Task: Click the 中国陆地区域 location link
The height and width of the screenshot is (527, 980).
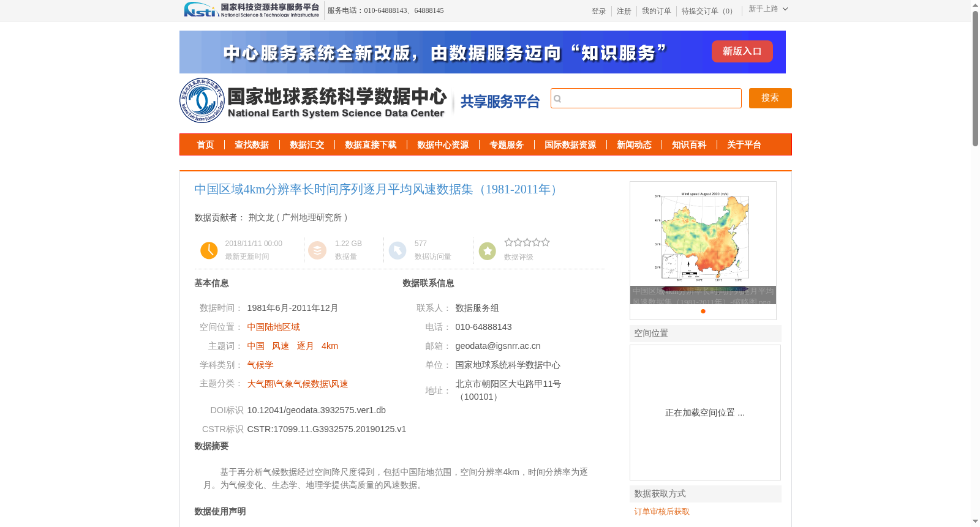Action: (x=273, y=327)
